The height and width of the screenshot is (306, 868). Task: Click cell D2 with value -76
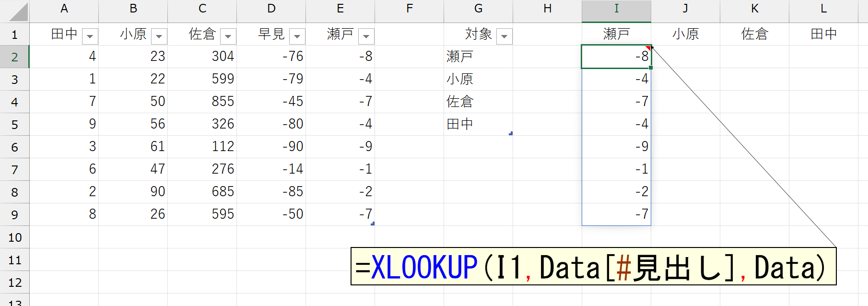271,57
